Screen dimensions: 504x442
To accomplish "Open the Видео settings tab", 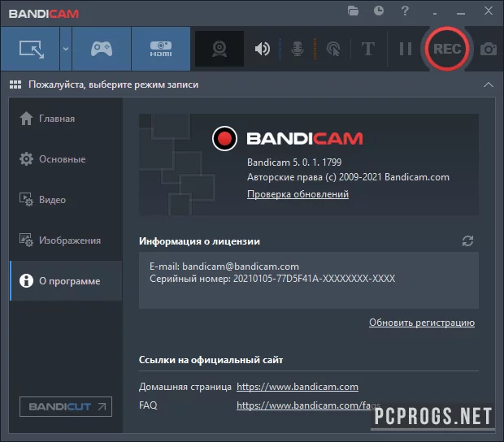I will (x=66, y=200).
